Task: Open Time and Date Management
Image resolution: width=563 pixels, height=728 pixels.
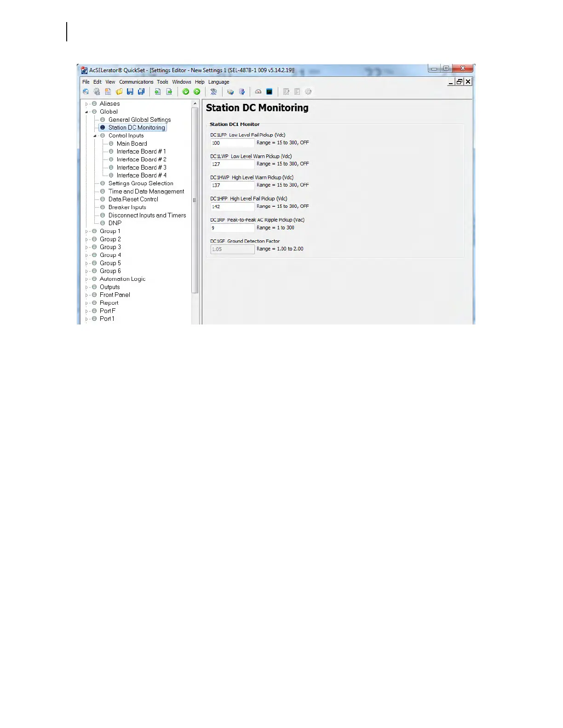Action: [x=146, y=191]
